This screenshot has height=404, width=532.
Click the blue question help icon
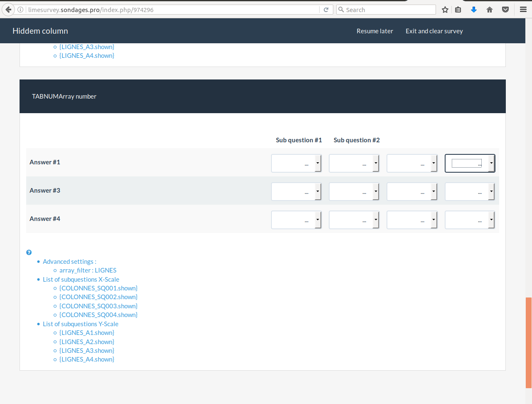tap(29, 253)
